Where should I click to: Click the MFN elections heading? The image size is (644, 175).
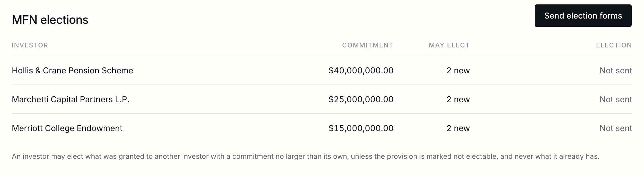(x=50, y=20)
